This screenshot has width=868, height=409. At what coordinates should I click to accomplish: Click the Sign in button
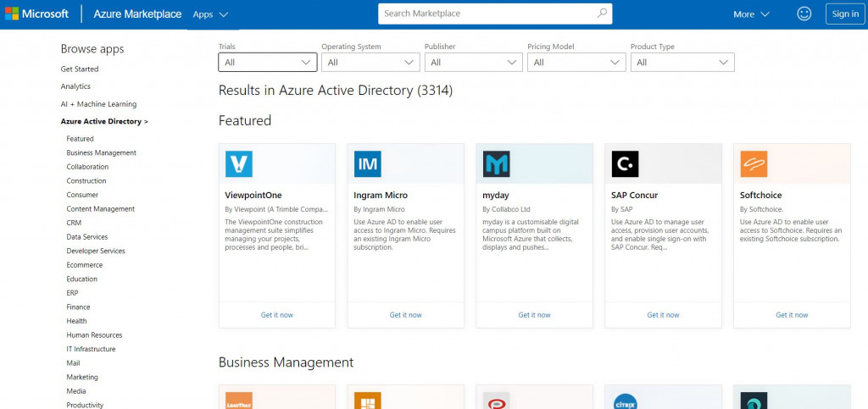click(845, 14)
